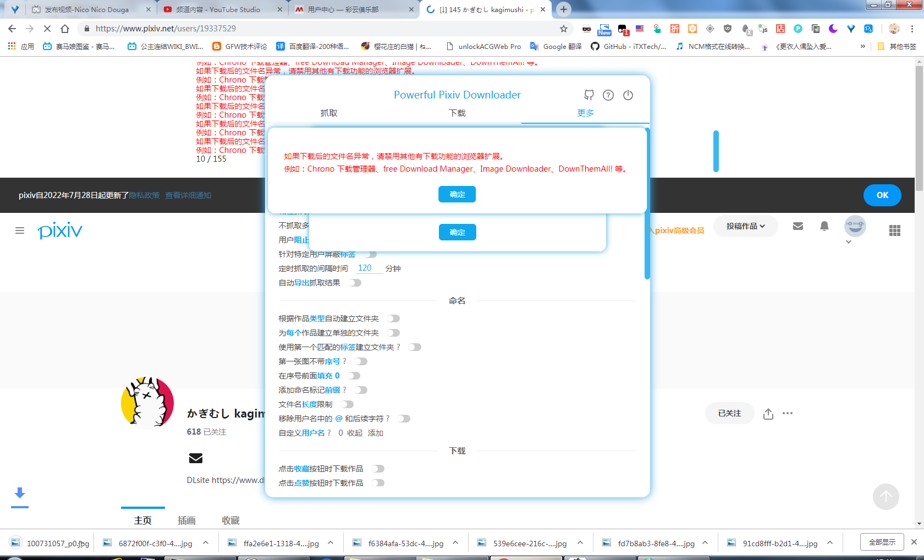Open the downloader help question mark icon
The height and width of the screenshot is (560, 924).
(608, 95)
